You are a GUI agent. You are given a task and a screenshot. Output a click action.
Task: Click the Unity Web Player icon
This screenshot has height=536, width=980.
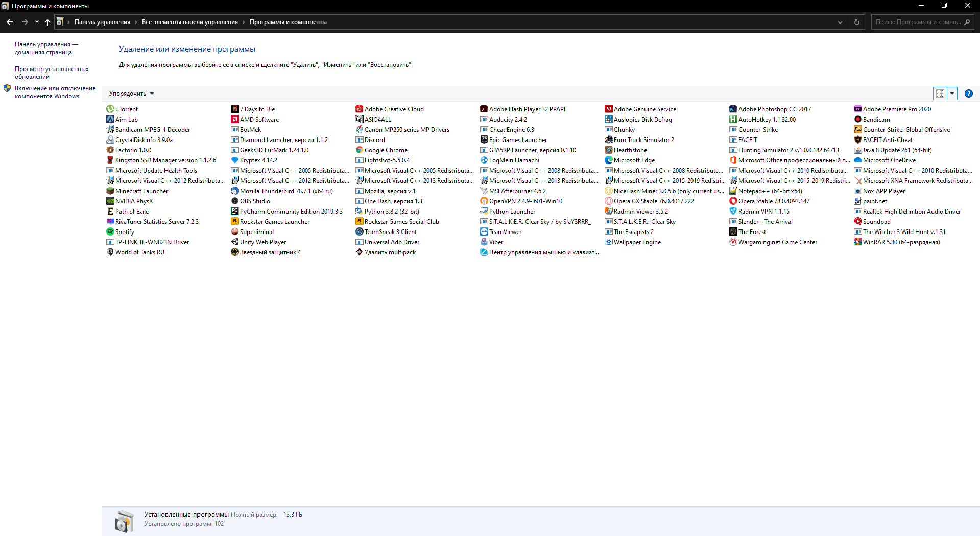pos(234,242)
